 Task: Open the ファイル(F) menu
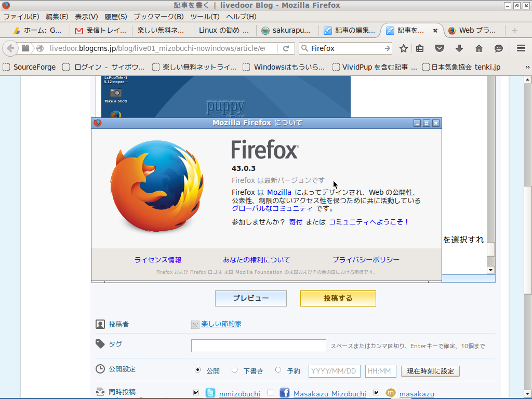click(21, 17)
